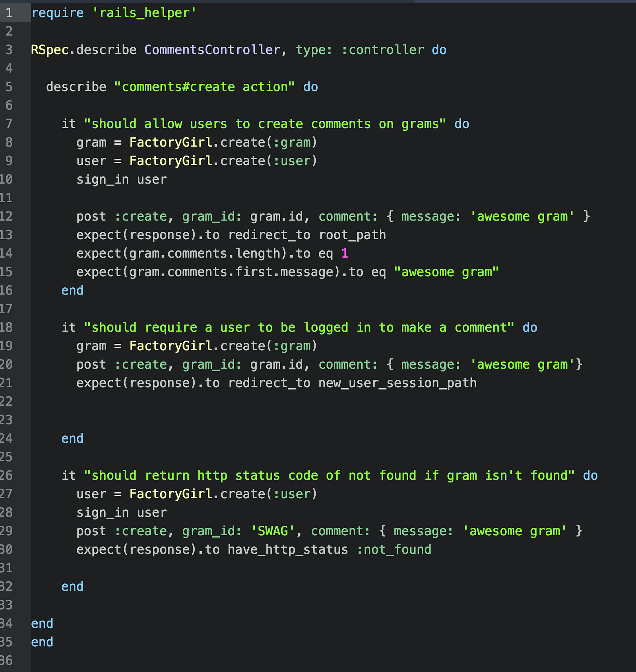This screenshot has width=636, height=672.
Task: Click the 'it' keyword on line 26
Action: click(69, 475)
